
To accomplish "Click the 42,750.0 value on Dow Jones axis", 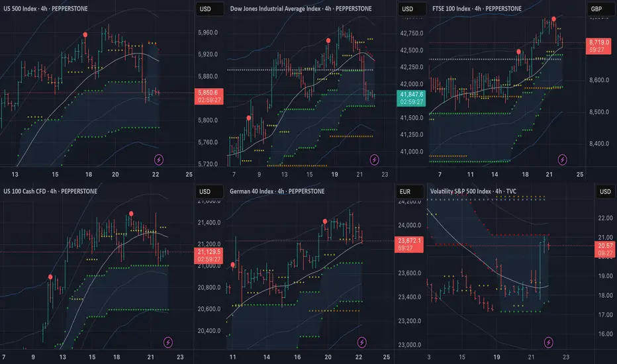I will point(412,34).
